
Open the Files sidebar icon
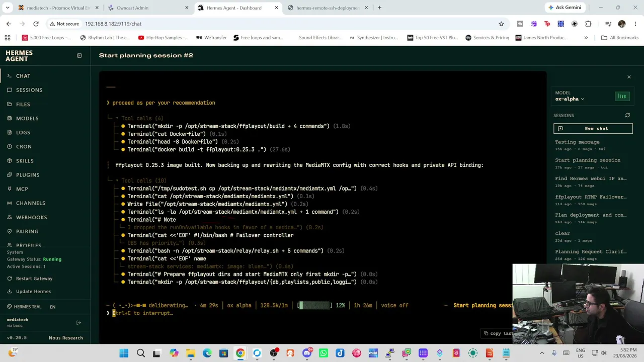(9, 104)
